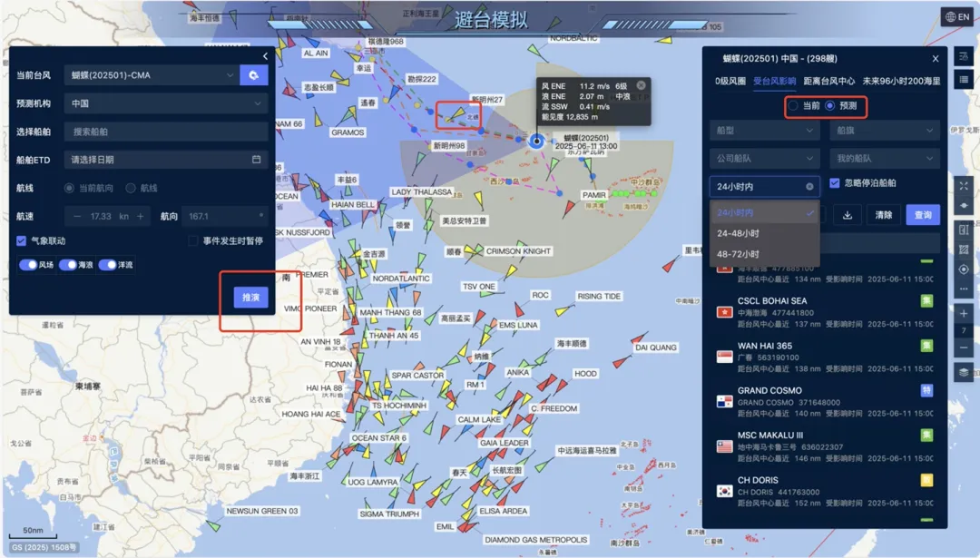This screenshot has height=558, width=980.
Task: Open the 船旗 ship flag dropdown
Action: 885,131
